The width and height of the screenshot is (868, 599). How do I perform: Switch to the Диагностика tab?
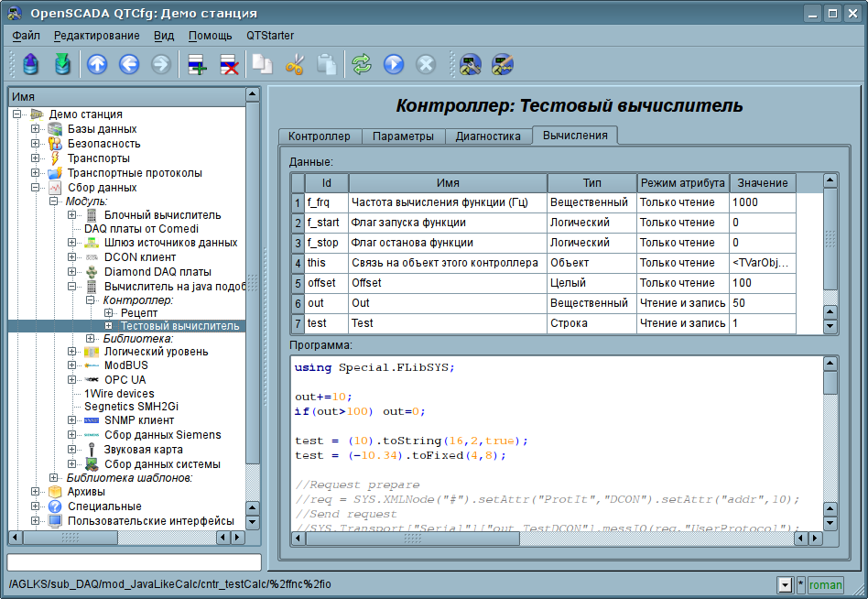pyautogui.click(x=488, y=136)
